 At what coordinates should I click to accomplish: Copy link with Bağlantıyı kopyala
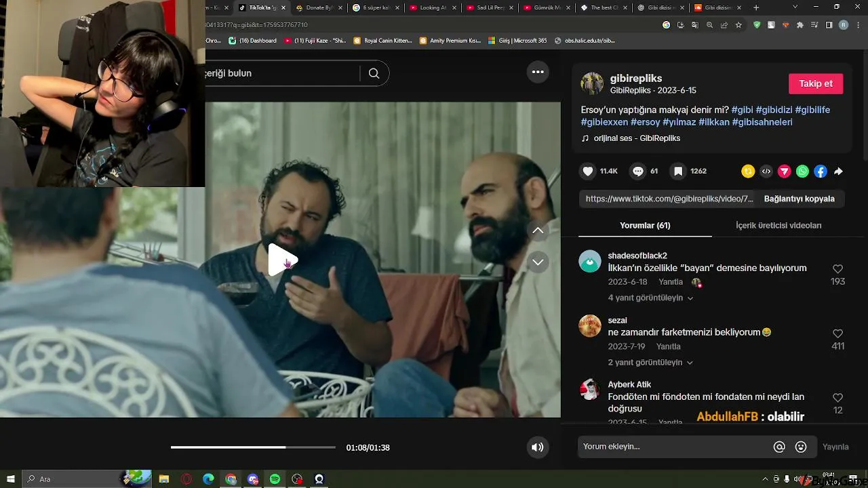click(x=800, y=199)
